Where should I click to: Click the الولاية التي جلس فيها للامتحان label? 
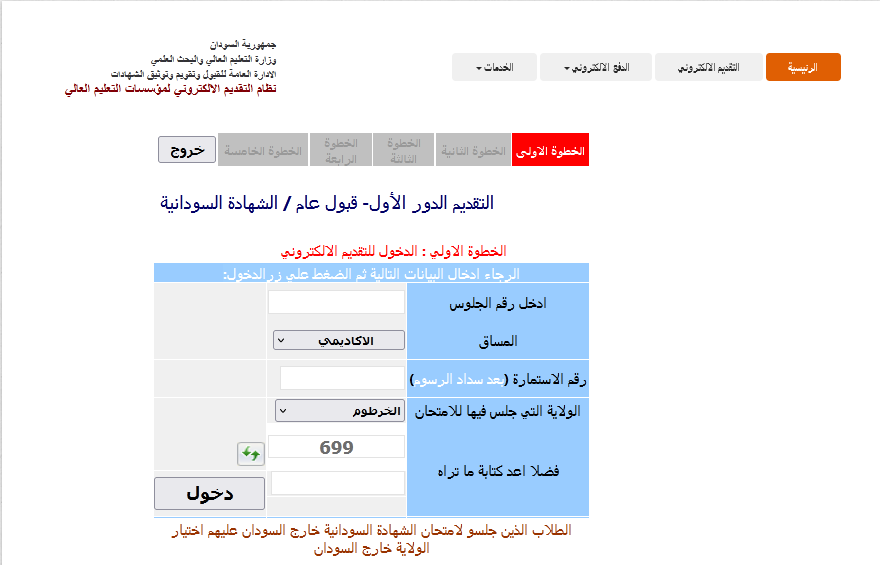[498, 412]
